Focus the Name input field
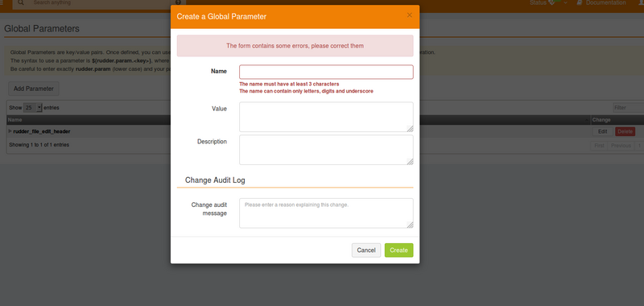The image size is (644, 306). 326,72
